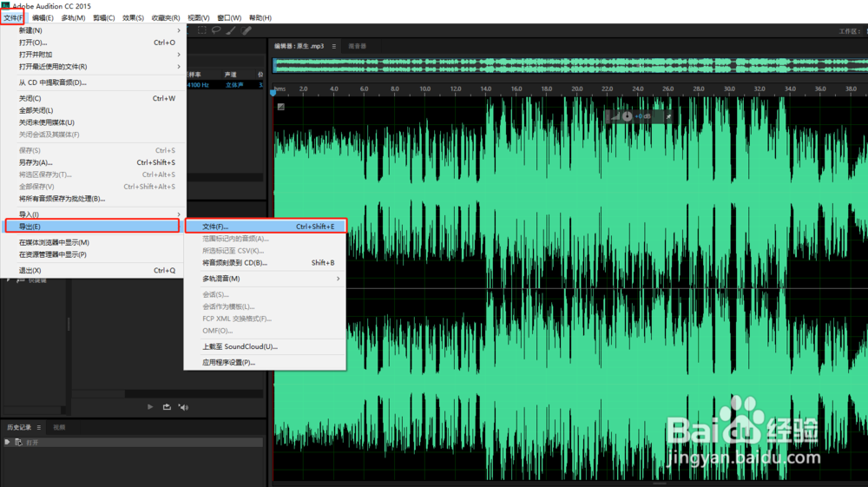This screenshot has height=487, width=868.
Task: Click the 打开 entry in history list
Action: tap(133, 442)
